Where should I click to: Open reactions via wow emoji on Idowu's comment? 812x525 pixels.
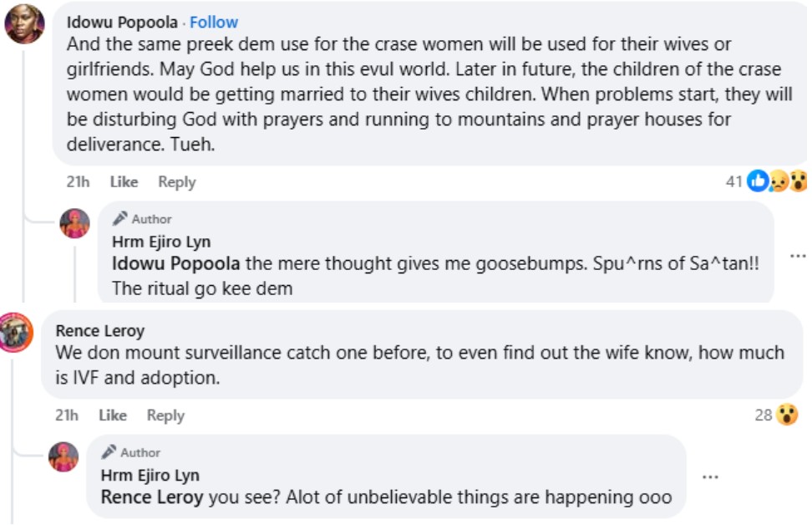pyautogui.click(x=799, y=181)
